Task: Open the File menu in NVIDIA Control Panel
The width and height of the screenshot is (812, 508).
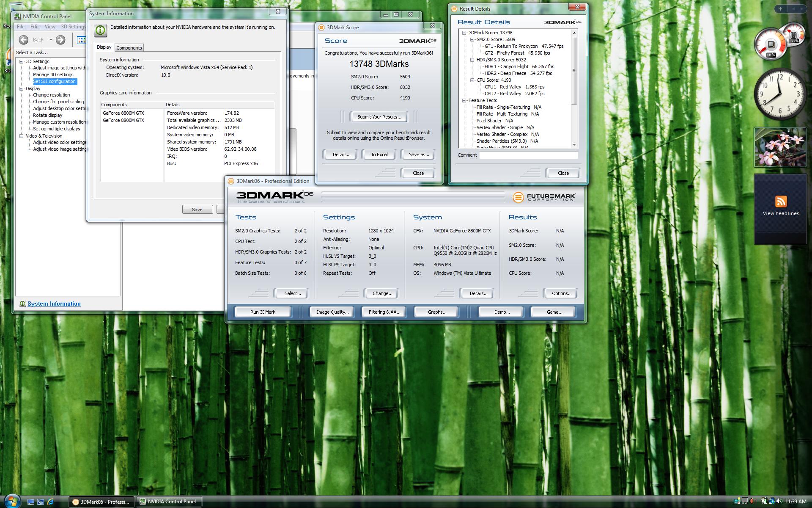Action: (x=21, y=26)
